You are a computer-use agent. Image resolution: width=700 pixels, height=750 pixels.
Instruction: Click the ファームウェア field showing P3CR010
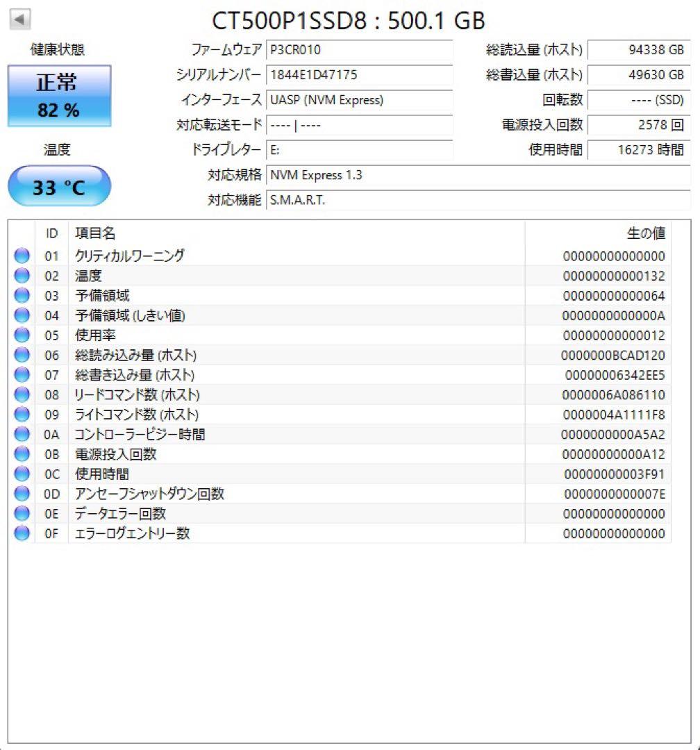[x=359, y=50]
